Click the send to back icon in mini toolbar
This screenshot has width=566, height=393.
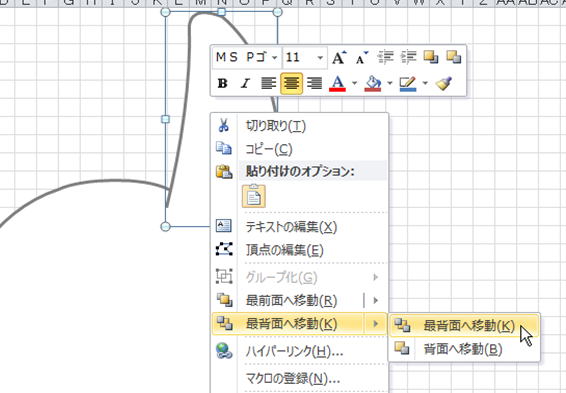(x=454, y=57)
